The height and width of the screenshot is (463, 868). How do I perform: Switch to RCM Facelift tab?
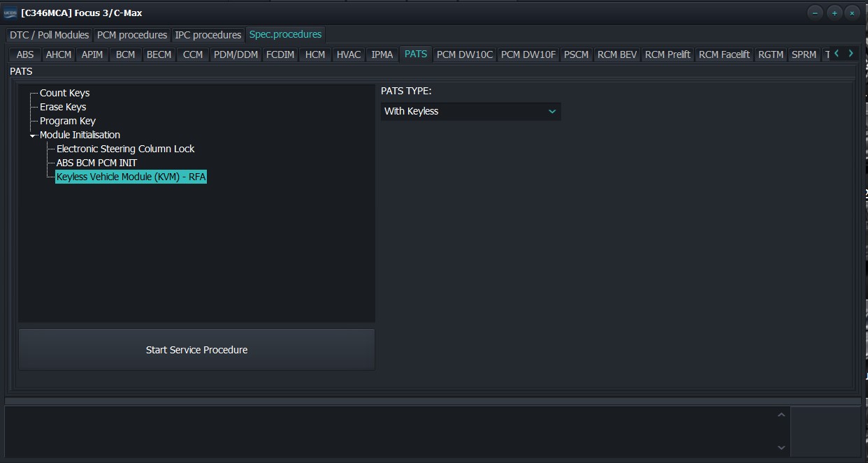click(x=724, y=54)
